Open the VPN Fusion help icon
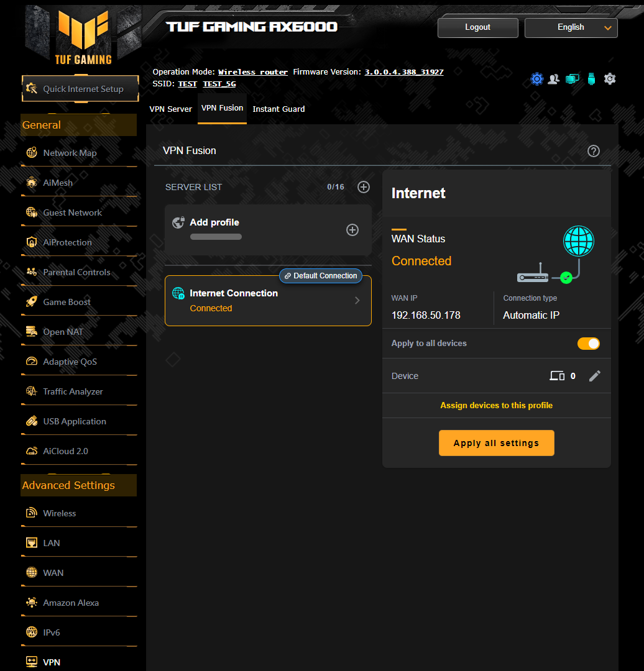The height and width of the screenshot is (671, 644). 594,151
